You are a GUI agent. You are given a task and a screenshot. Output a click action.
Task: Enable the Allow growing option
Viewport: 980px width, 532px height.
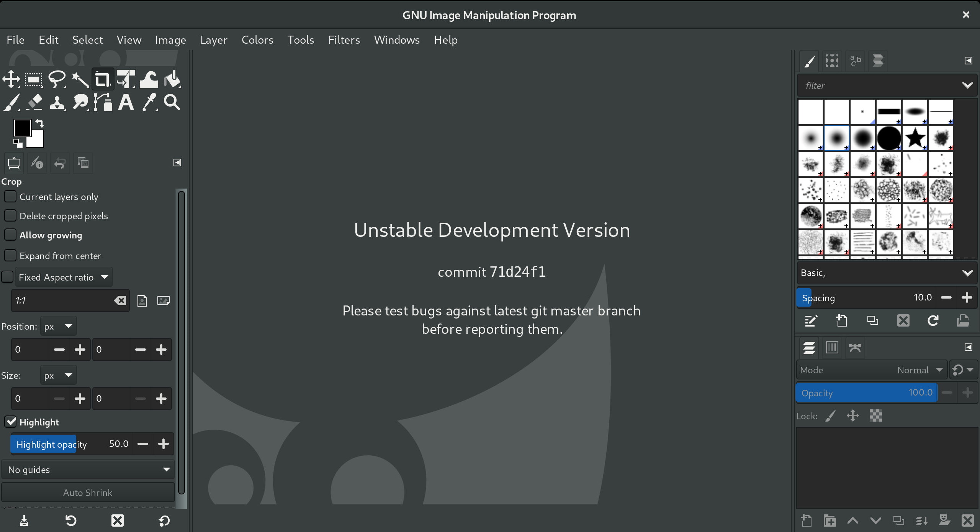point(10,234)
